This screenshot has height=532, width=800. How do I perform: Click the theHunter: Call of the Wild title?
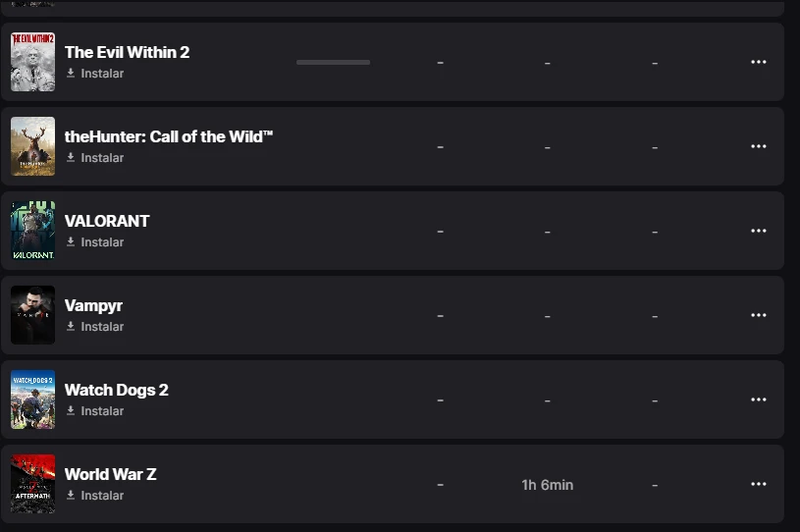point(169,136)
